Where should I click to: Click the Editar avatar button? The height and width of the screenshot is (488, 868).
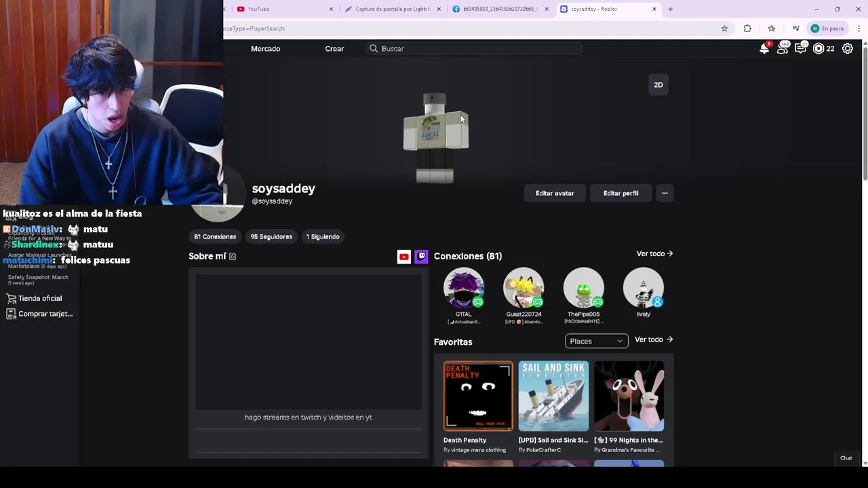coord(555,193)
